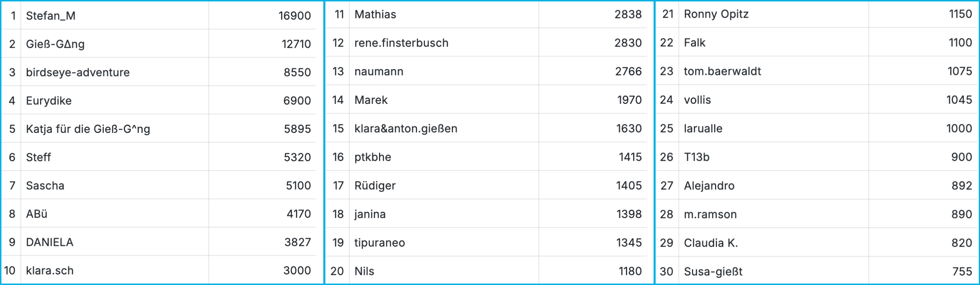Select klara.sch at rank 10
980x285 pixels.
(50, 270)
